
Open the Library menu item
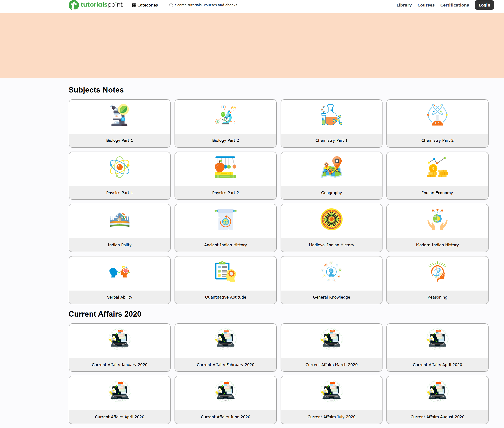(404, 5)
